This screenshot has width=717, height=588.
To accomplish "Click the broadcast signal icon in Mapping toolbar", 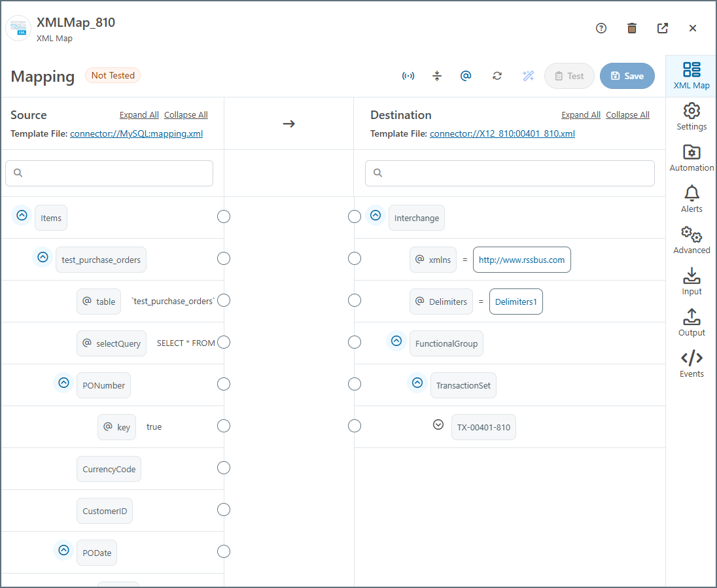I will [x=408, y=76].
